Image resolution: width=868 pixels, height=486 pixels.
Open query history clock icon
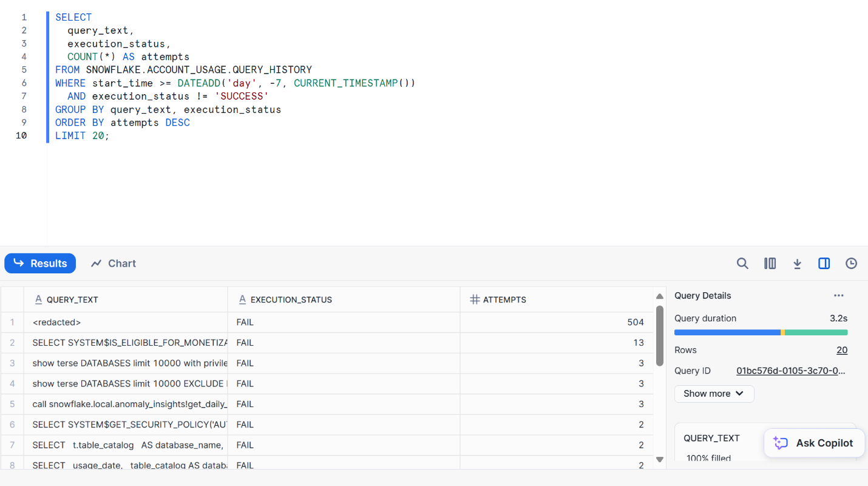tap(851, 263)
